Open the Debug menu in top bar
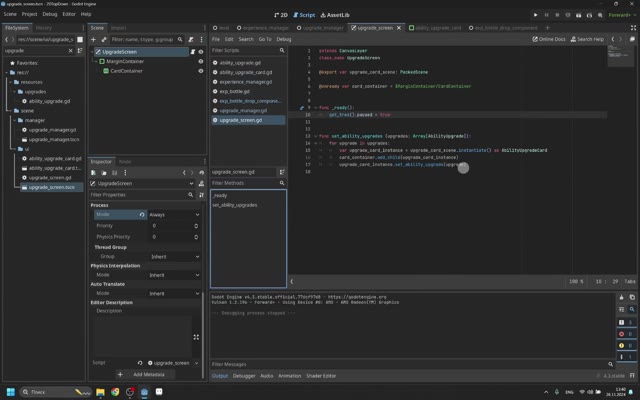The width and height of the screenshot is (640, 400). point(50,14)
